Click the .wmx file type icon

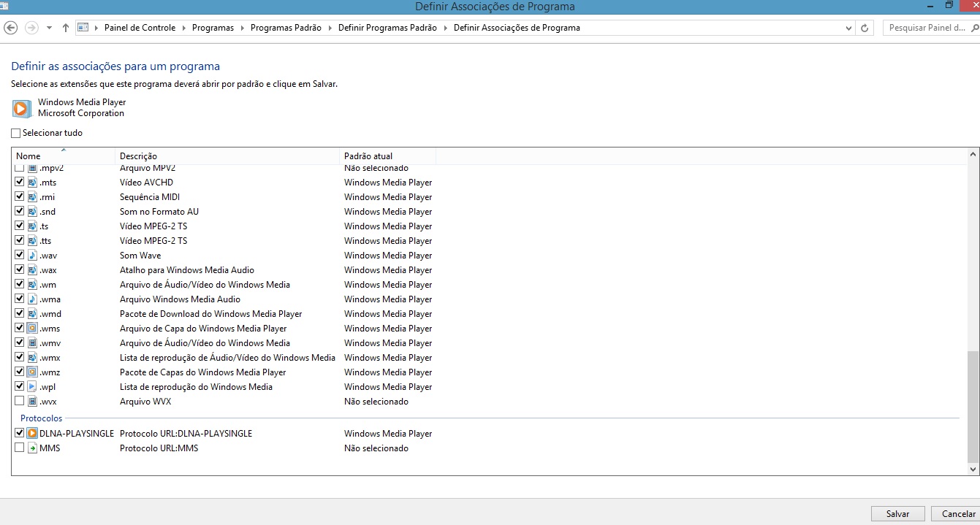(32, 358)
